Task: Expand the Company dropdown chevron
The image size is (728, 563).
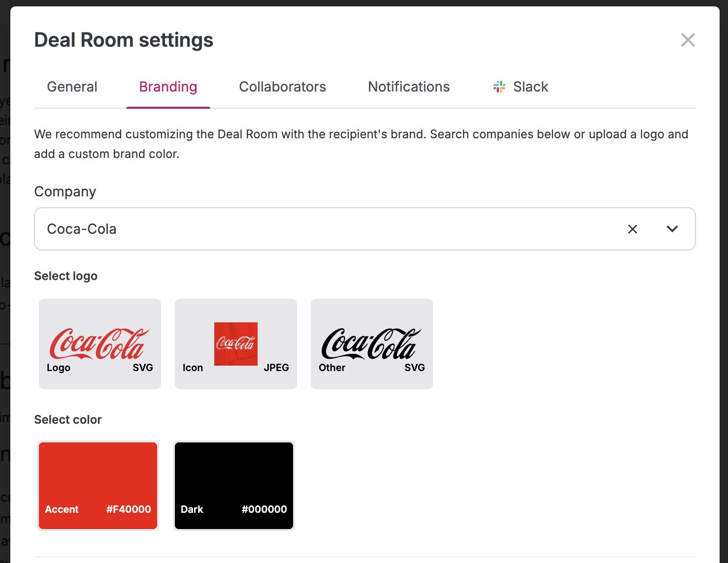Action: (x=672, y=229)
